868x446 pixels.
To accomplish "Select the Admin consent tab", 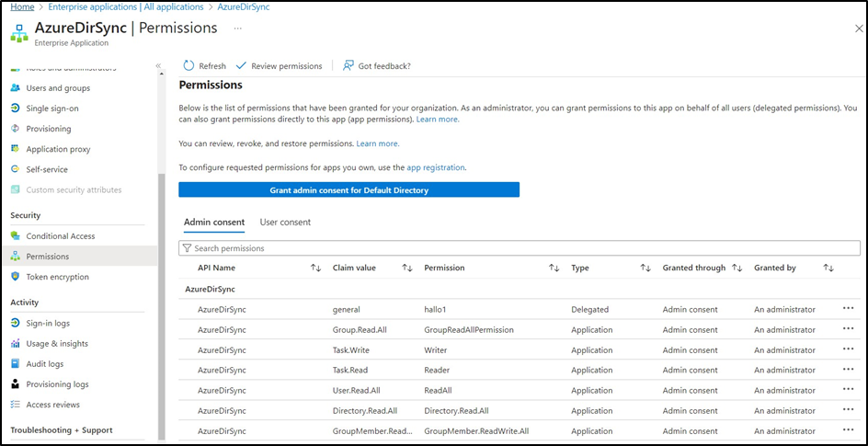I will coord(214,223).
